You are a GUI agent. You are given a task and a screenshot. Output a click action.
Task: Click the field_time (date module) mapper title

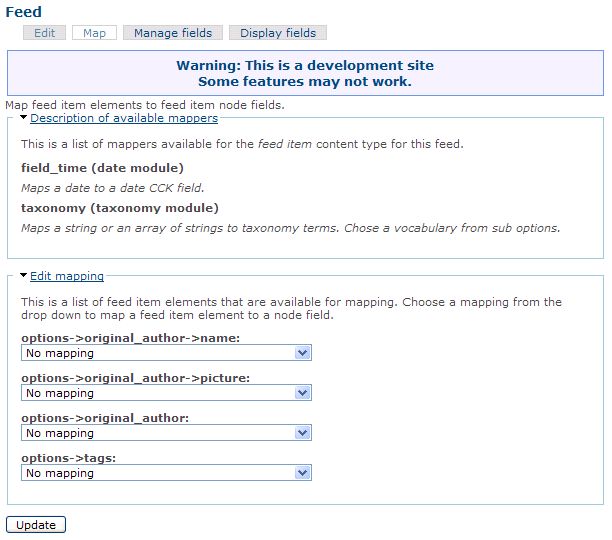[102, 168]
